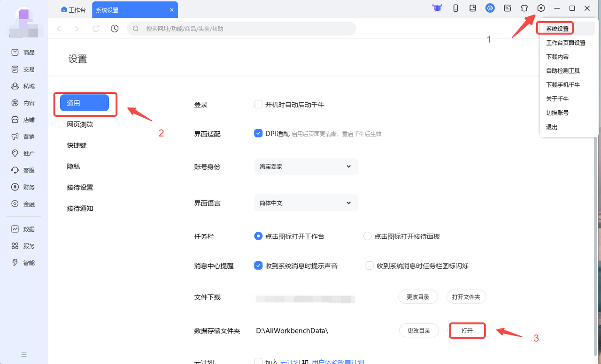Click the hexagon settings icon in title bar

541,8
